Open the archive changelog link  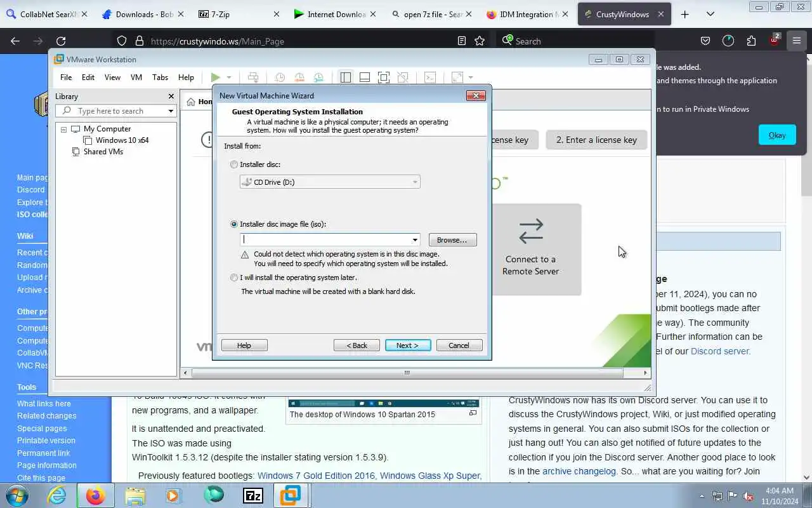click(579, 471)
